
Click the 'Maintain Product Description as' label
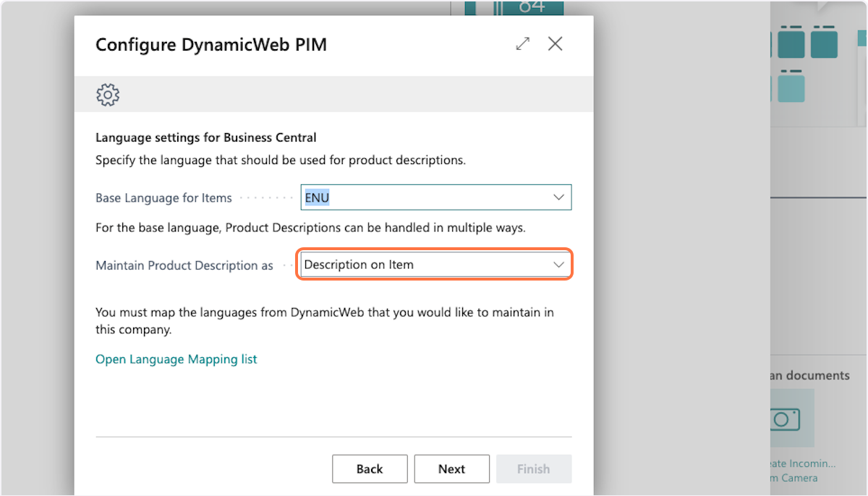(184, 265)
